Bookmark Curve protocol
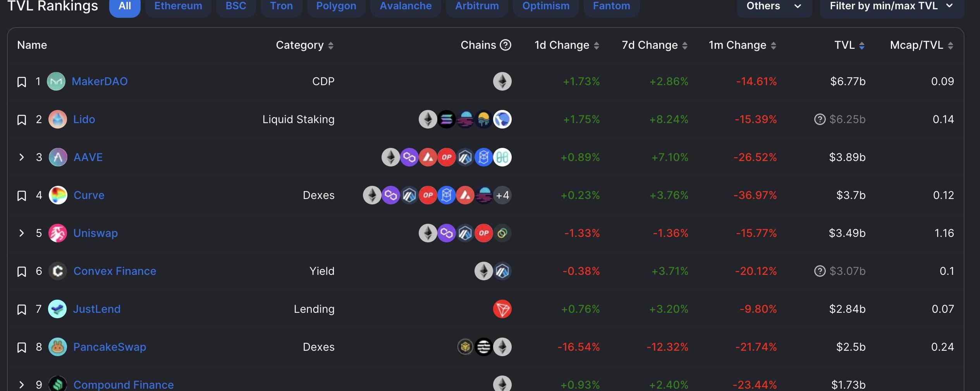This screenshot has height=391, width=980. click(x=22, y=195)
